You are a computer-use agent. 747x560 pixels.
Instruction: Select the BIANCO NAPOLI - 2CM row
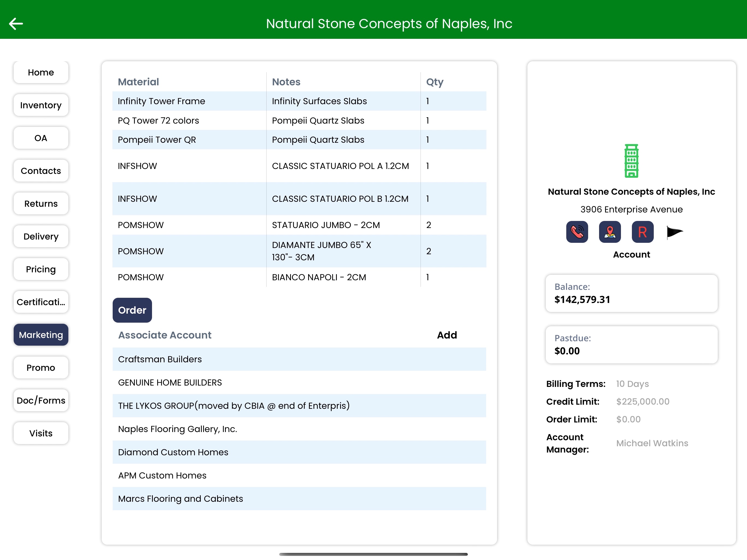299,277
